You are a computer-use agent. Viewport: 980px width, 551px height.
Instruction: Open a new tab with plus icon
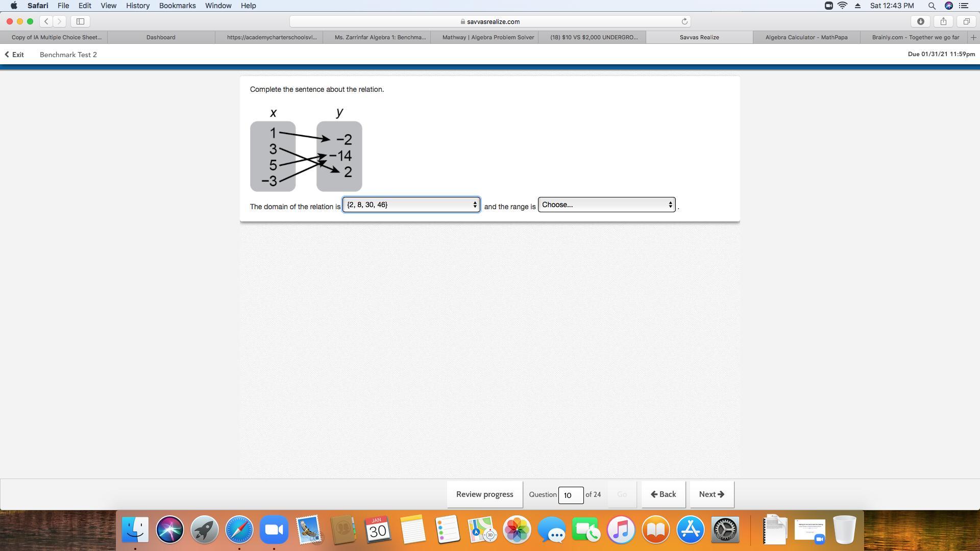click(x=973, y=37)
